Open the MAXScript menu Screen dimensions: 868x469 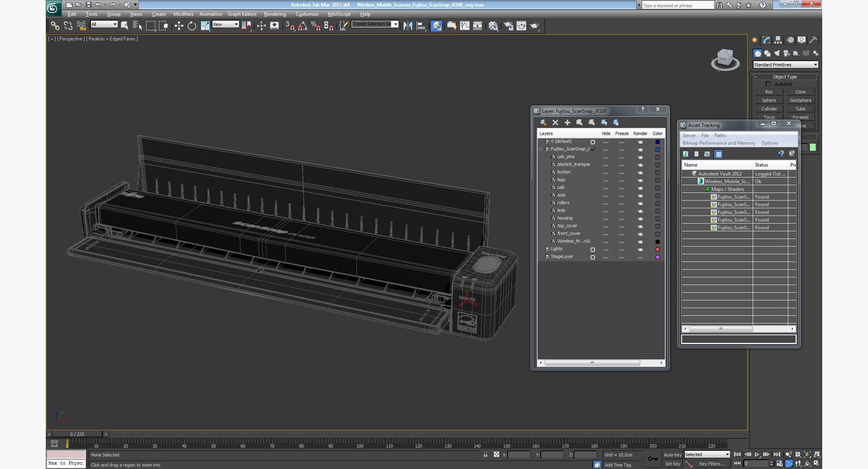point(339,14)
